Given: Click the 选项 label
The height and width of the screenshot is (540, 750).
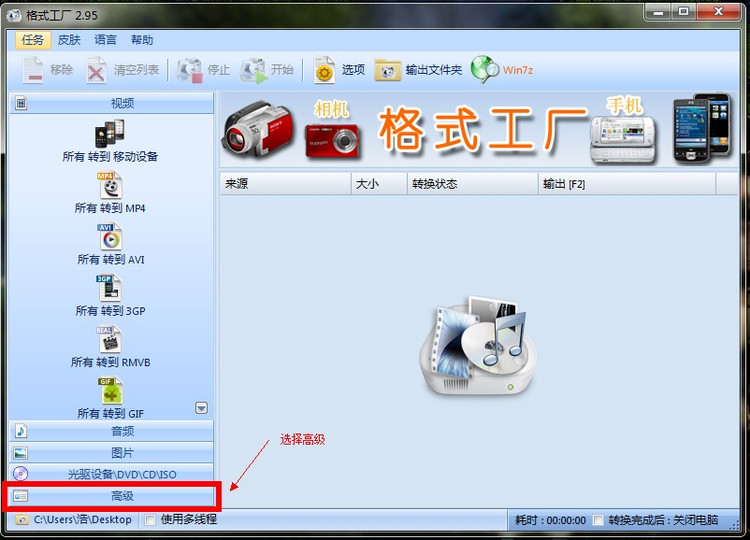Looking at the screenshot, I should [x=353, y=70].
